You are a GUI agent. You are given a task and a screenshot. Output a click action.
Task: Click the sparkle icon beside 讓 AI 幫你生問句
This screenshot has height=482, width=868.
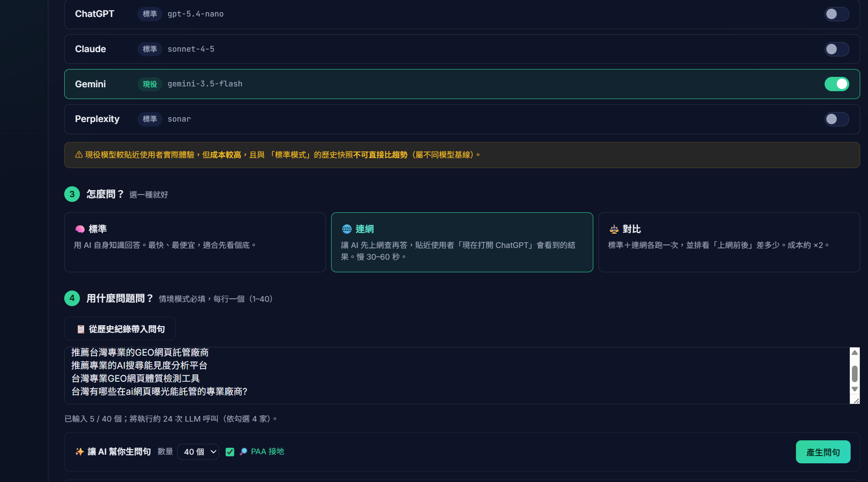coord(79,452)
